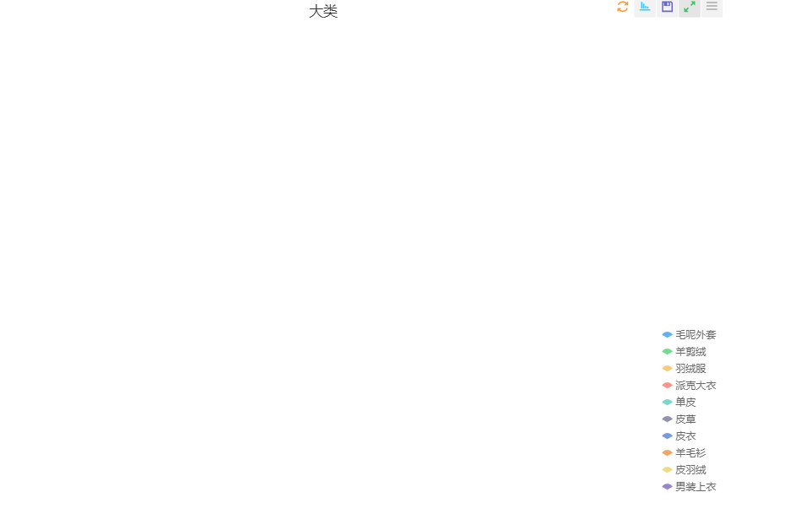The image size is (812, 530).
Task: Open the blue bar chart icon
Action: pos(645,7)
